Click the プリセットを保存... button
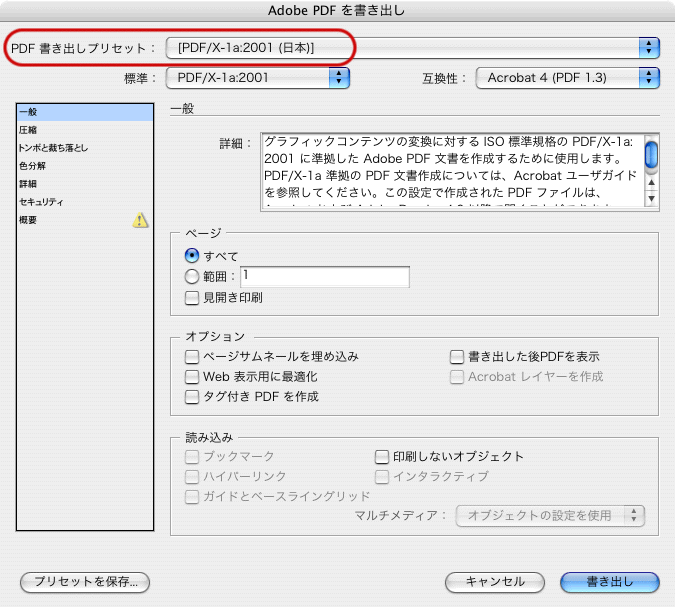The width and height of the screenshot is (675, 607). 85,582
